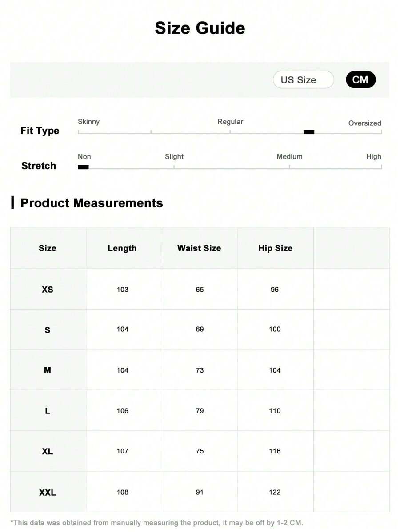The image size is (400, 532).
Task: Select the L size row label
Action: 48,411
